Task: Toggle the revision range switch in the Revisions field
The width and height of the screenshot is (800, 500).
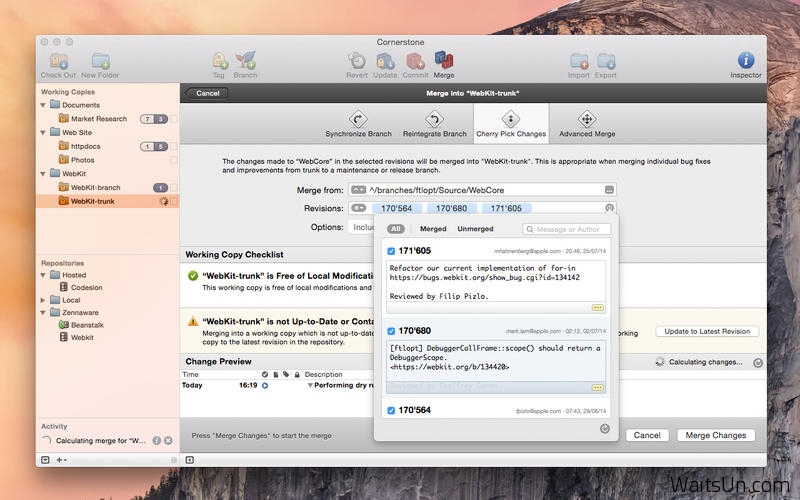Action: point(359,208)
